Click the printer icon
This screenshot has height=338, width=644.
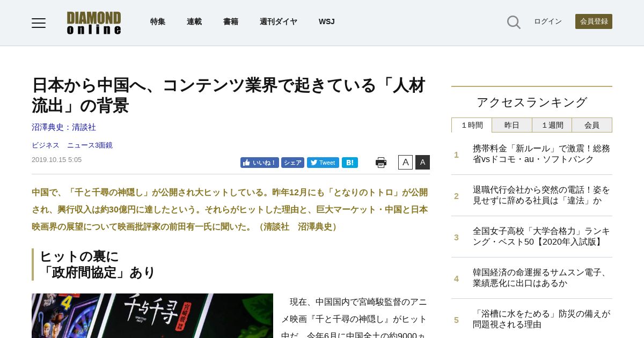pyautogui.click(x=381, y=163)
